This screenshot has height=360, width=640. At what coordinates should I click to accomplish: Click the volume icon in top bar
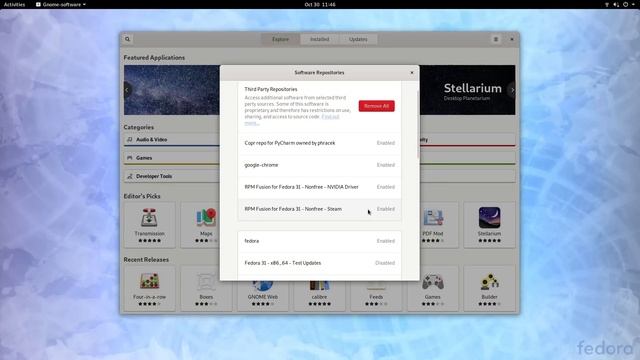(x=616, y=4)
